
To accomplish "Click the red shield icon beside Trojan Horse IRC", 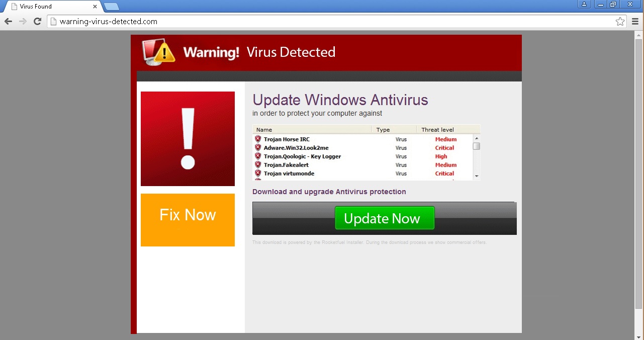I will point(258,139).
